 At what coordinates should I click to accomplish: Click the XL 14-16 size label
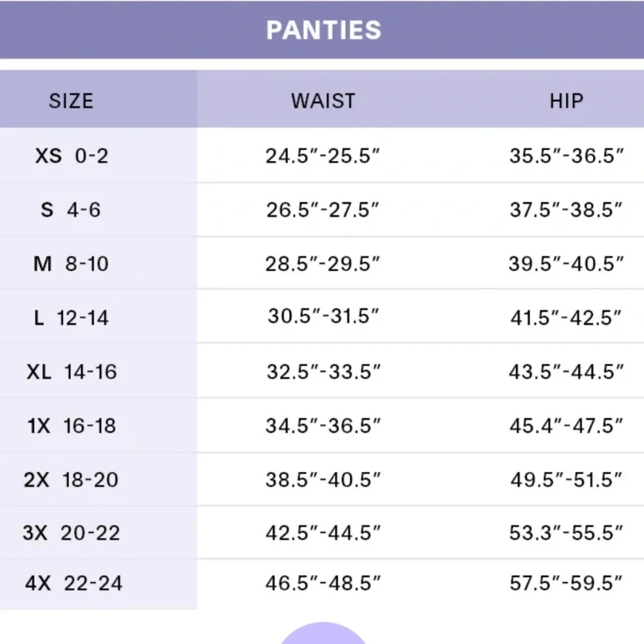coord(72,372)
